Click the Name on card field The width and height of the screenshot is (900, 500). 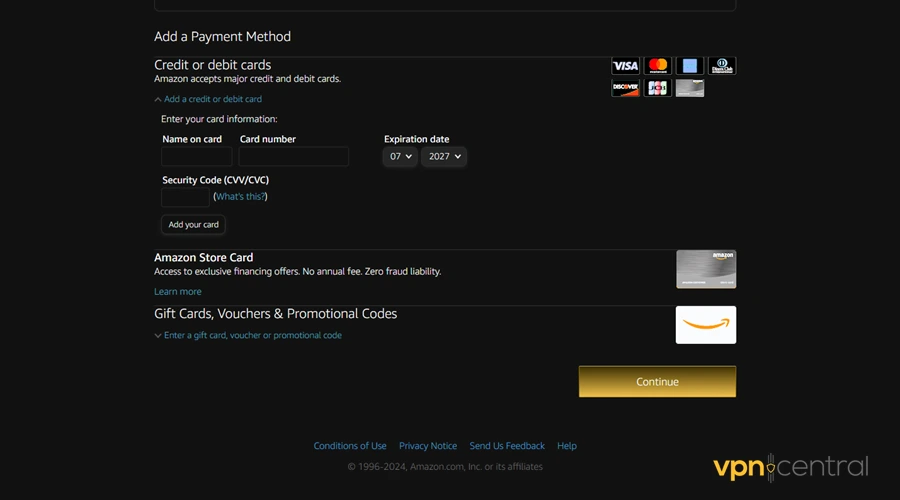tap(196, 157)
